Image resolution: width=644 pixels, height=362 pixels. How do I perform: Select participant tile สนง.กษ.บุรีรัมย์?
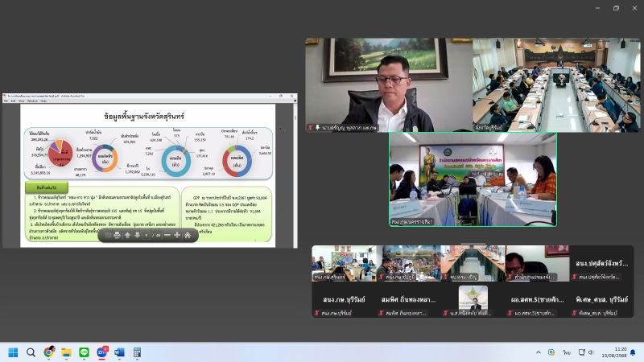[344, 299]
